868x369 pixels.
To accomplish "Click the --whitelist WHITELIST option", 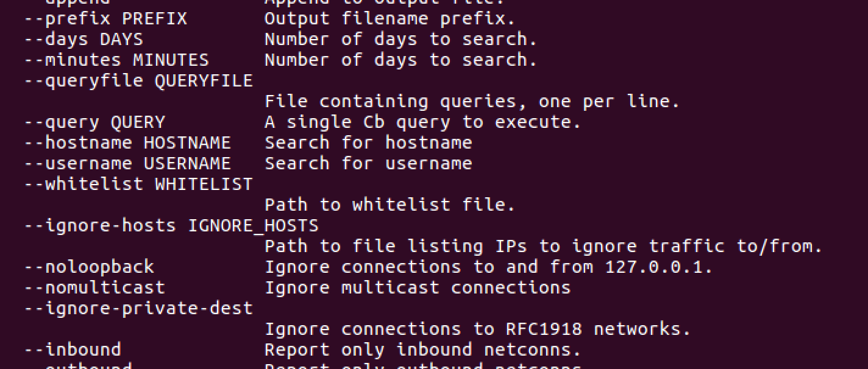I will [138, 184].
